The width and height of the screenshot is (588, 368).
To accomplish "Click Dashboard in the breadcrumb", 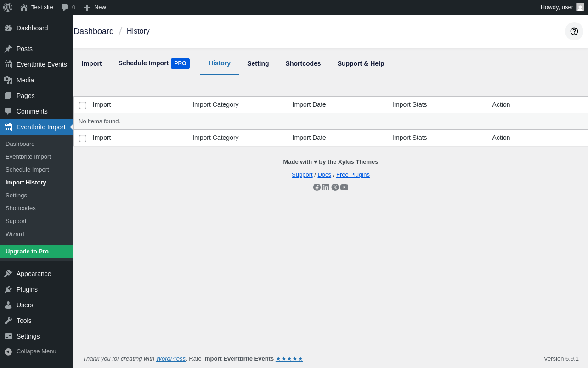I will pyautogui.click(x=94, y=31).
